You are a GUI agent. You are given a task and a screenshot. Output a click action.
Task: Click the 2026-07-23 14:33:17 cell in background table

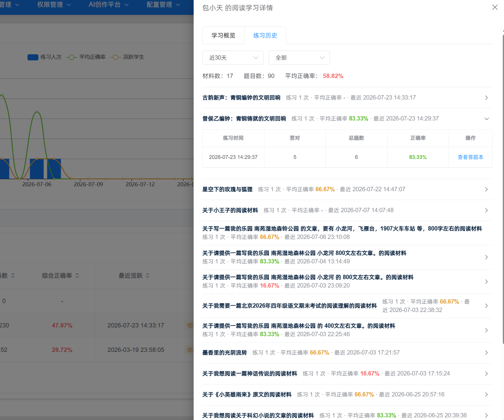136,325
